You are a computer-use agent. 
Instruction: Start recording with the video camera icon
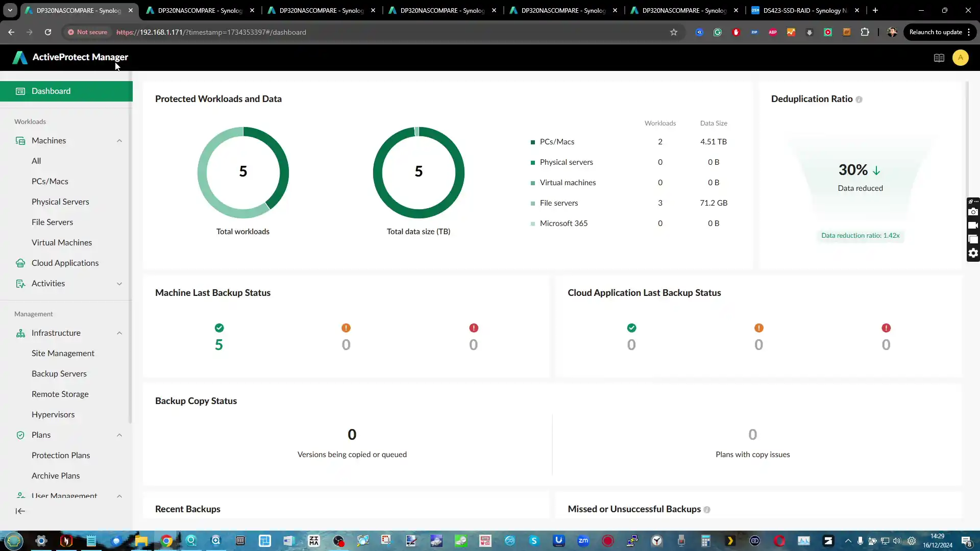973,225
